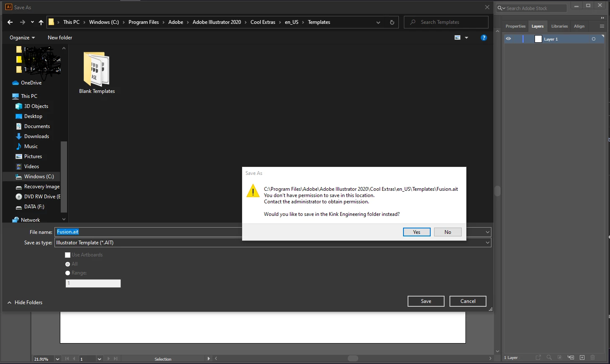Go up one folder level

click(x=41, y=22)
